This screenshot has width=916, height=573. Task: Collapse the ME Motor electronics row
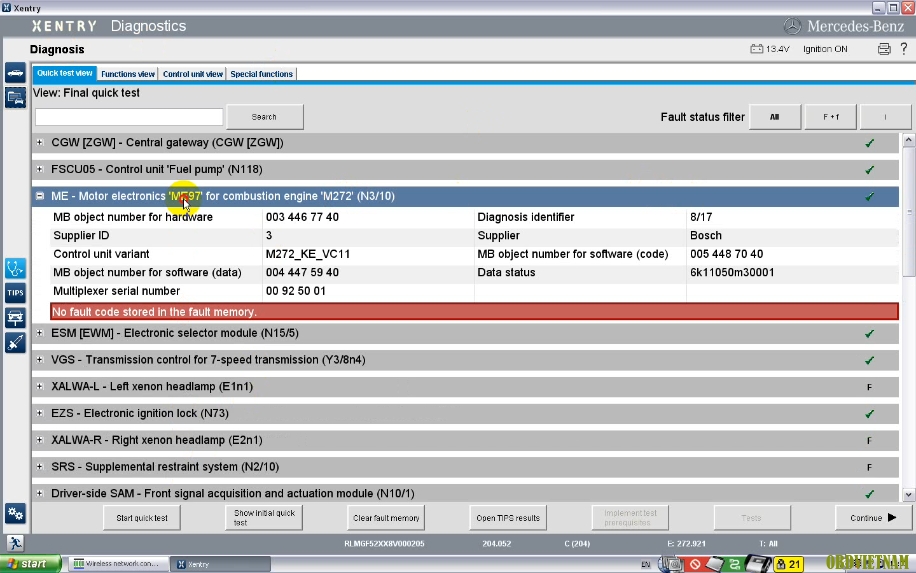[x=39, y=196]
